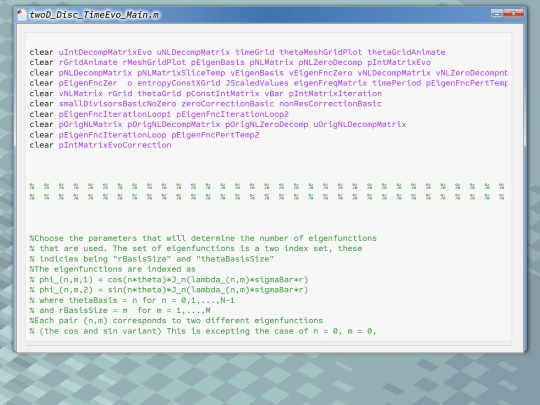Minimize the twoD_Disc_TimeEvo_Main.m window
Screen dimensions: 540x405
497,14
